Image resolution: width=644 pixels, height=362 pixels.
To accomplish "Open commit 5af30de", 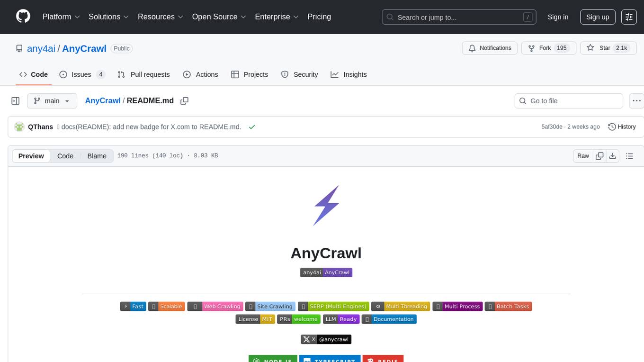I will pos(552,127).
